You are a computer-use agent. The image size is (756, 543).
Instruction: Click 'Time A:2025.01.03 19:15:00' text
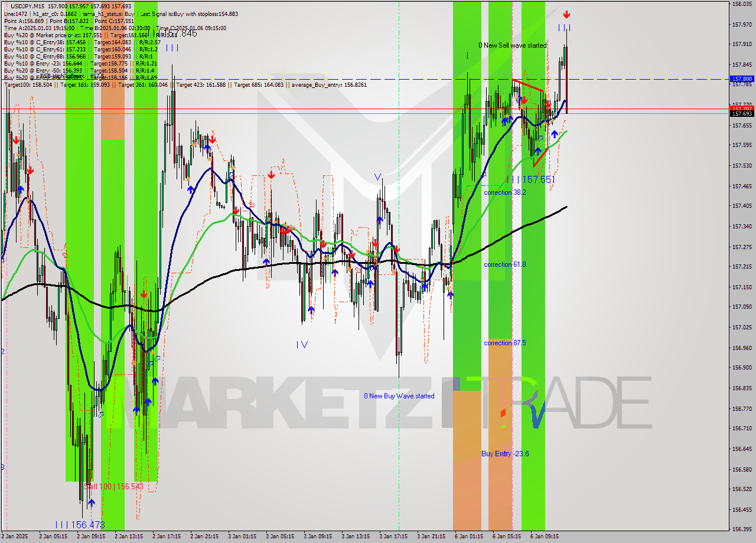[39, 28]
